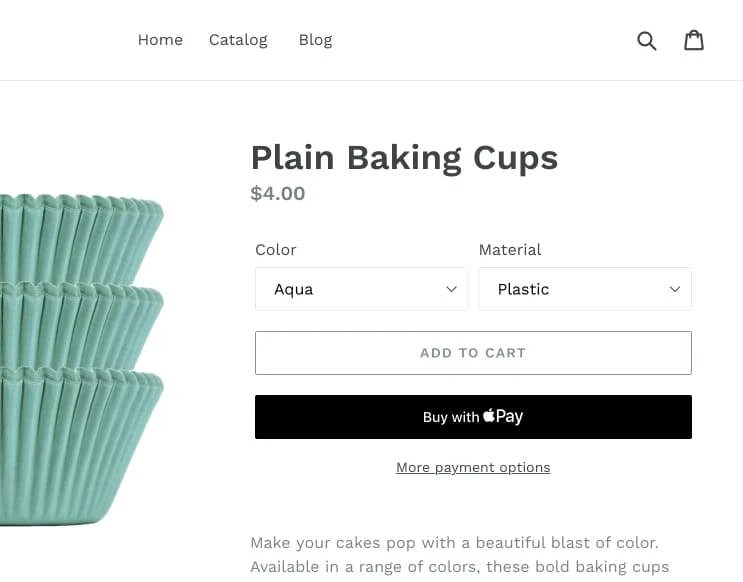Viewport: 743px width, 582px height.
Task: Open the More payment options link
Action: tap(473, 468)
